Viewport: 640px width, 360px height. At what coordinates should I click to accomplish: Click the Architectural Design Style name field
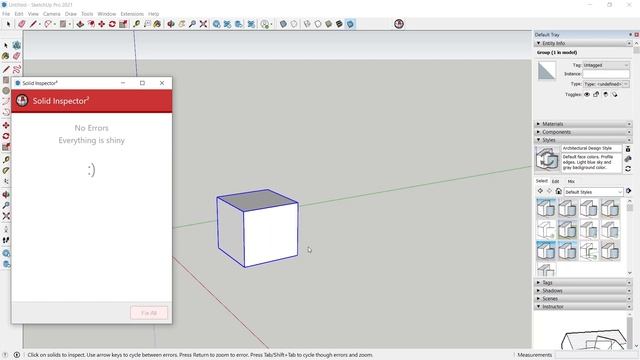[x=591, y=148]
